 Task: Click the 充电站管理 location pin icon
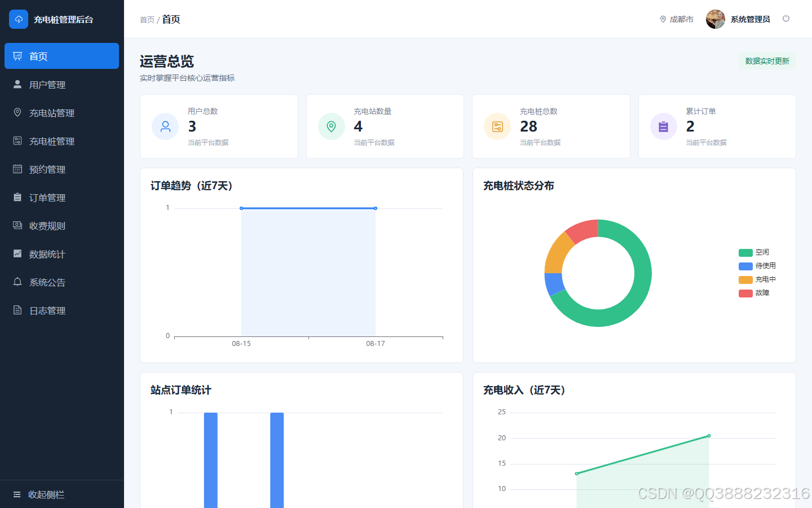click(x=17, y=112)
